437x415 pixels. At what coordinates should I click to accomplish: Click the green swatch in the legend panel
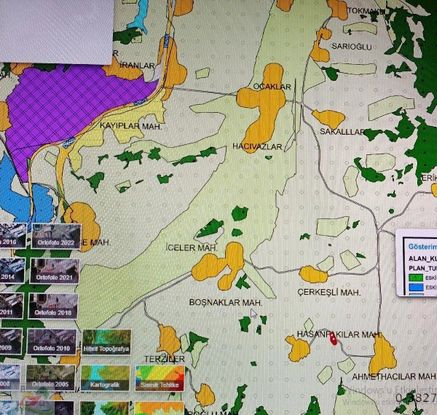[416, 277]
